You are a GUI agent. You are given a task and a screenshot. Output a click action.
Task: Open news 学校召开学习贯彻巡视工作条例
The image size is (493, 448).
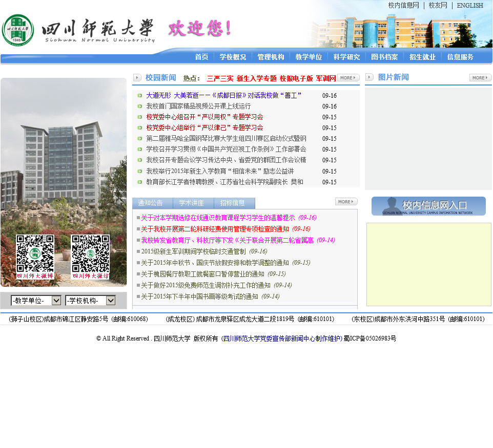click(226, 149)
